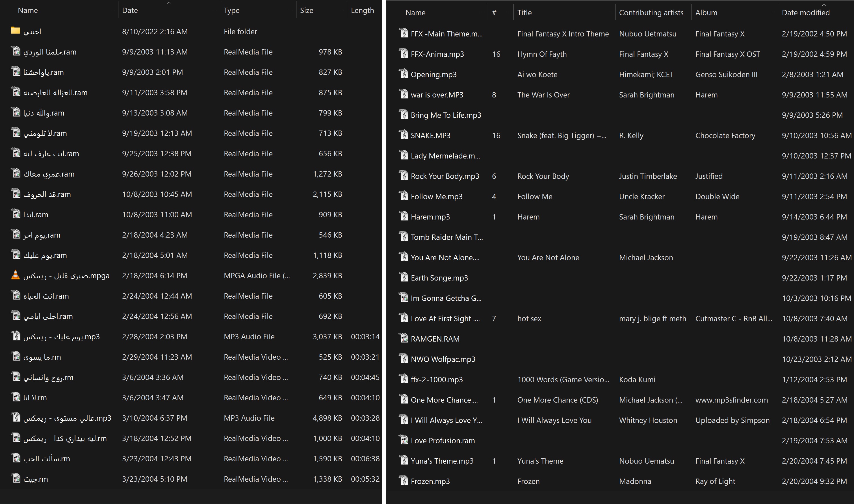Click the file icon for FFX -Main Theme
This screenshot has height=504, width=854.
click(x=403, y=33)
